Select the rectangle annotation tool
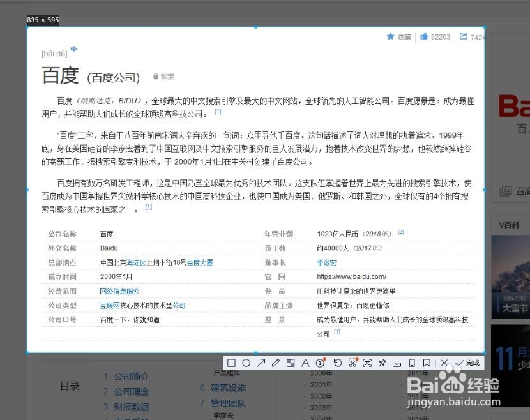The height and width of the screenshot is (420, 530). tap(231, 363)
